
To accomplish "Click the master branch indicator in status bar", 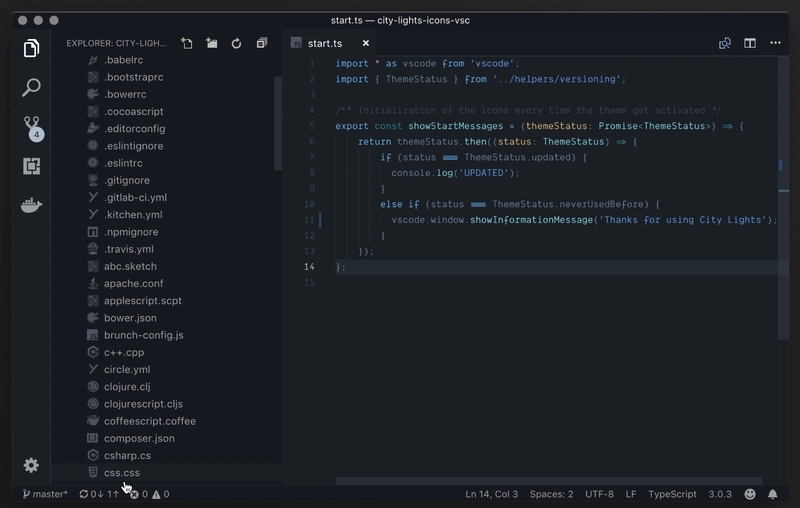I will coord(45,494).
